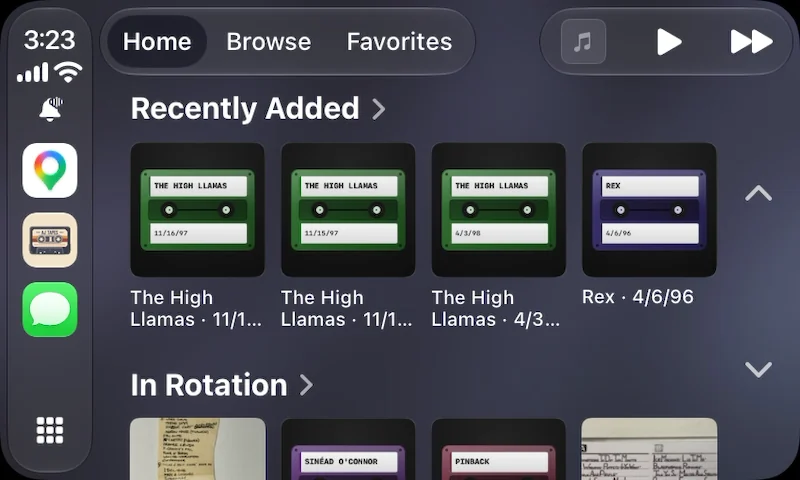
Task: Open the cassette J-card photo in In Rotation
Action: coord(649,449)
